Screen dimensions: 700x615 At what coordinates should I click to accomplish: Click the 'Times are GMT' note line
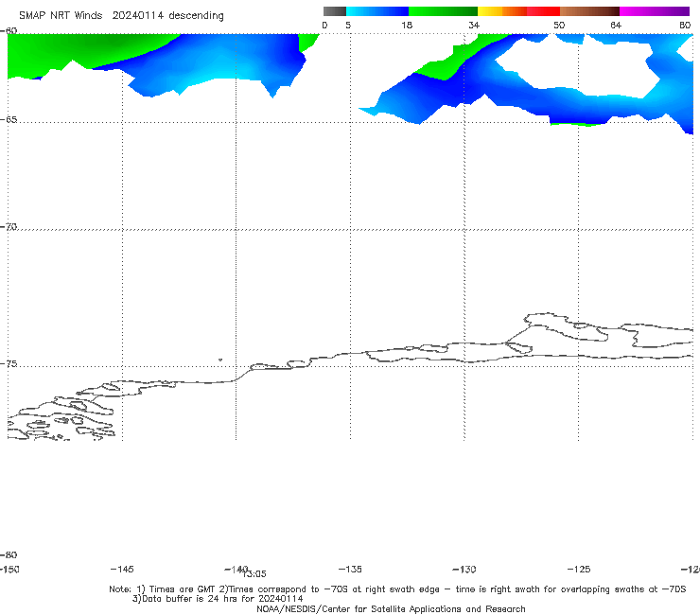[x=397, y=589]
